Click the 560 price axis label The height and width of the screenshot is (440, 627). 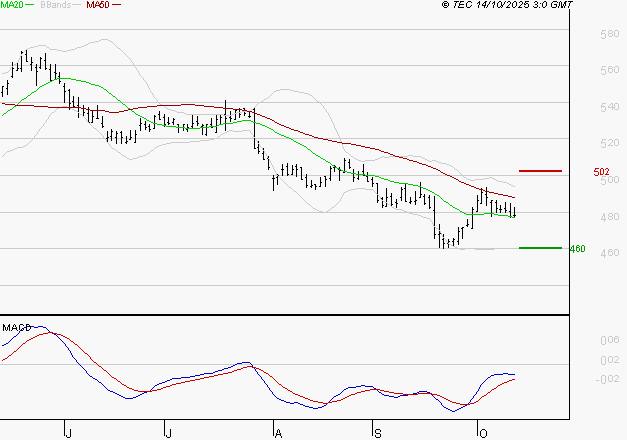(x=608, y=71)
